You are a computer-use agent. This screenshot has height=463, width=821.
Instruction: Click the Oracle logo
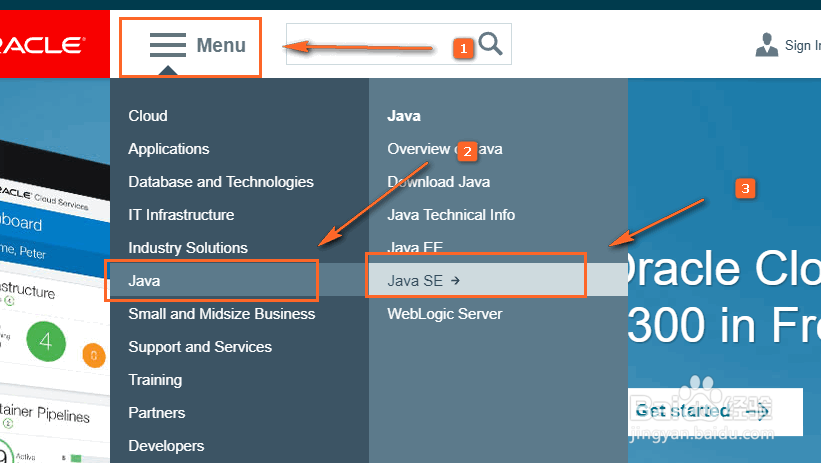click(x=45, y=45)
